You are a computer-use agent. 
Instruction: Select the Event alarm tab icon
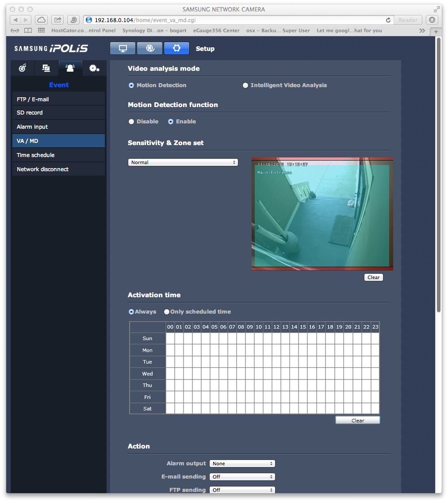pos(70,68)
